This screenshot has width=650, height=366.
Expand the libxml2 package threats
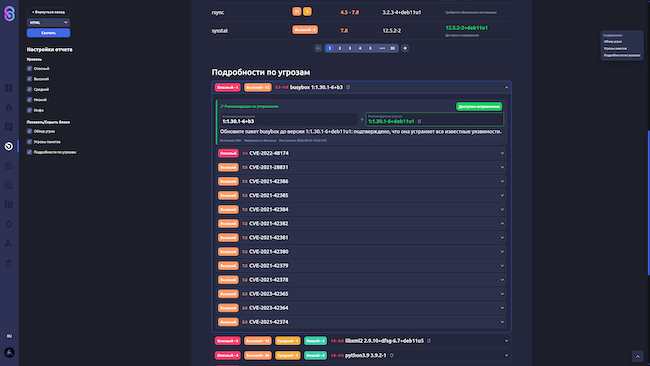tap(506, 341)
